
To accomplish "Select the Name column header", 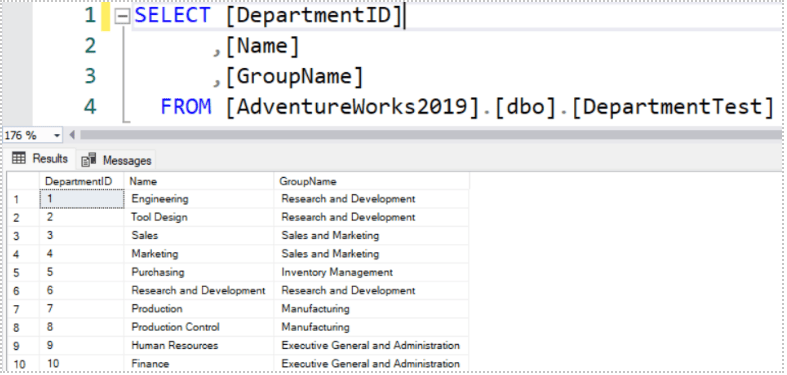I will coord(199,181).
